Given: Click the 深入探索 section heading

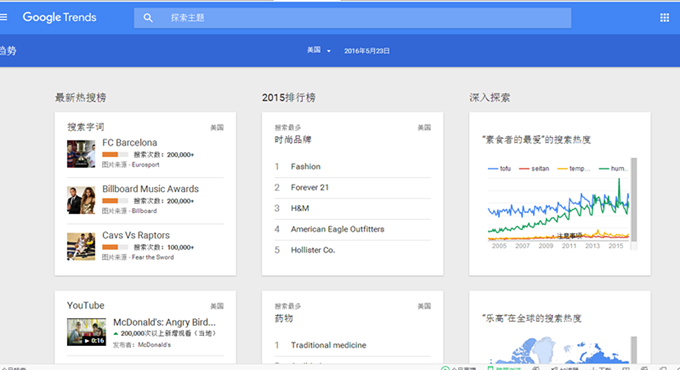Looking at the screenshot, I should pyautogui.click(x=489, y=98).
